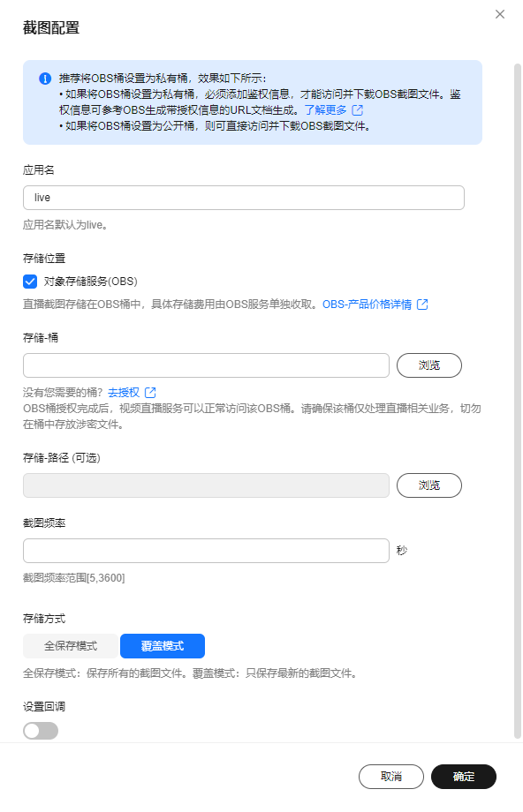Image resolution: width=523 pixels, height=812 pixels.
Task: Browse for 存储-路径 storage path
Action: coord(429,485)
